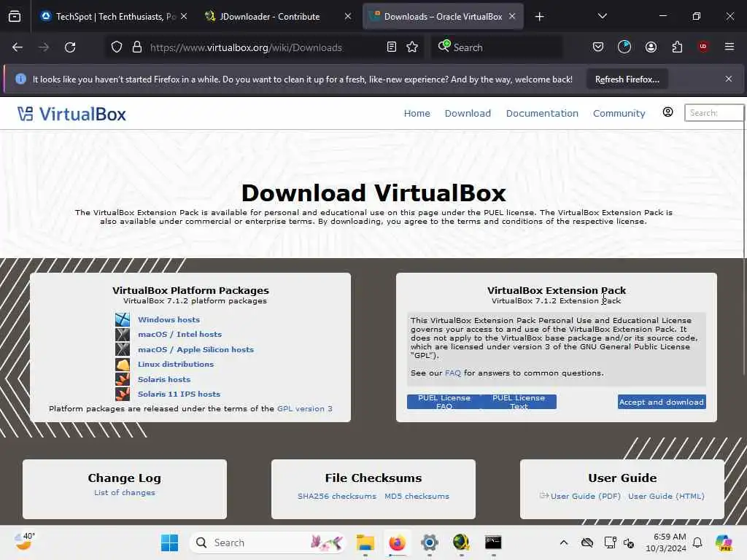Click the Firefox toolbar Search box
Image resolution: width=747 pixels, height=560 pixels.
pyautogui.click(x=496, y=47)
